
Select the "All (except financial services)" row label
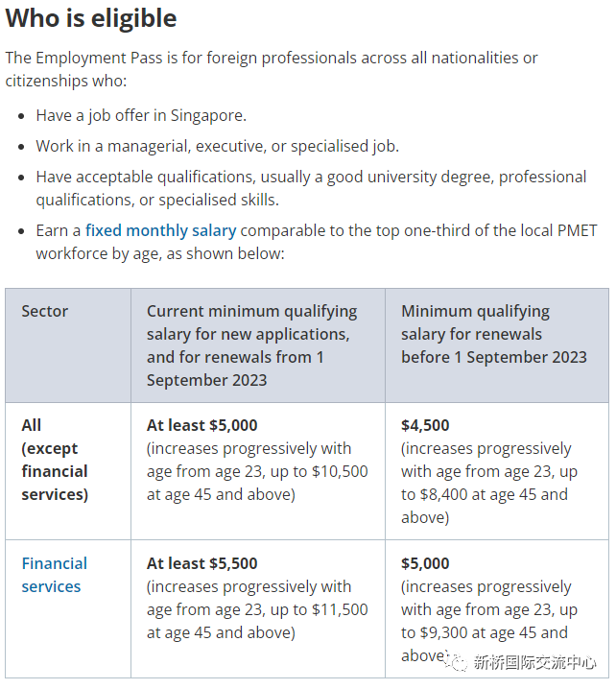coord(55,460)
